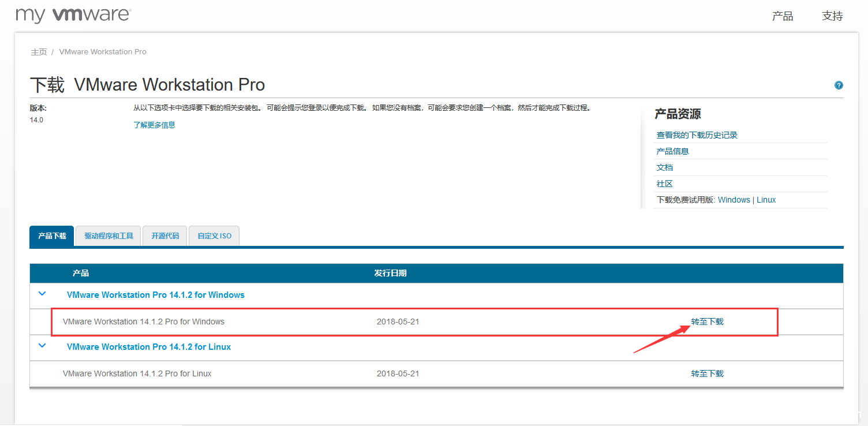Viewport: 868px width, 426px height.
Task: Open the 文档 resource link
Action: tap(664, 167)
